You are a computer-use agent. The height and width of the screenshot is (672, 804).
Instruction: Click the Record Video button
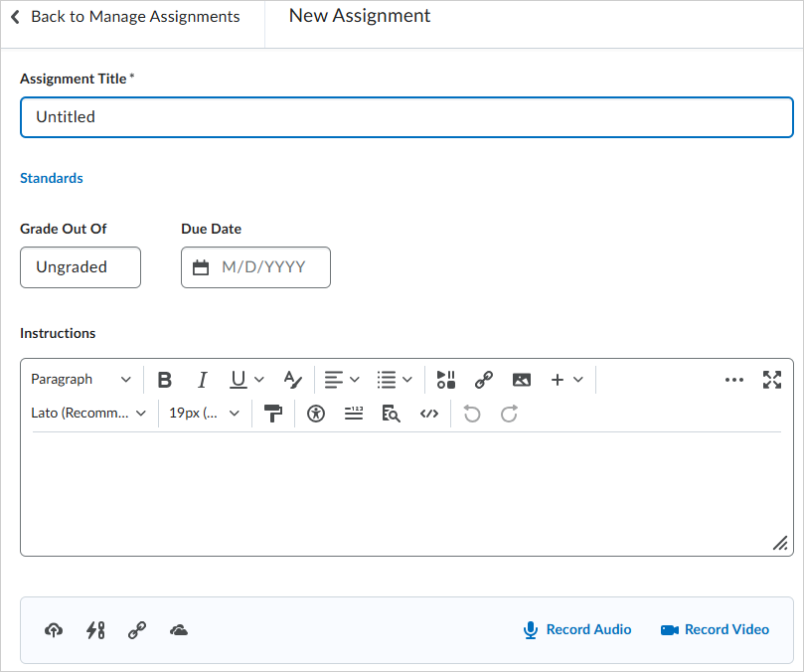point(715,629)
